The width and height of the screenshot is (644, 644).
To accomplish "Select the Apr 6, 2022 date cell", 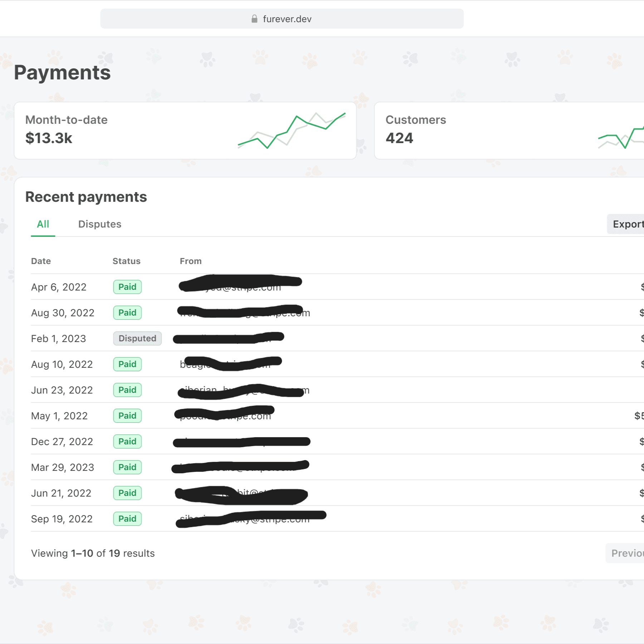I will click(59, 287).
